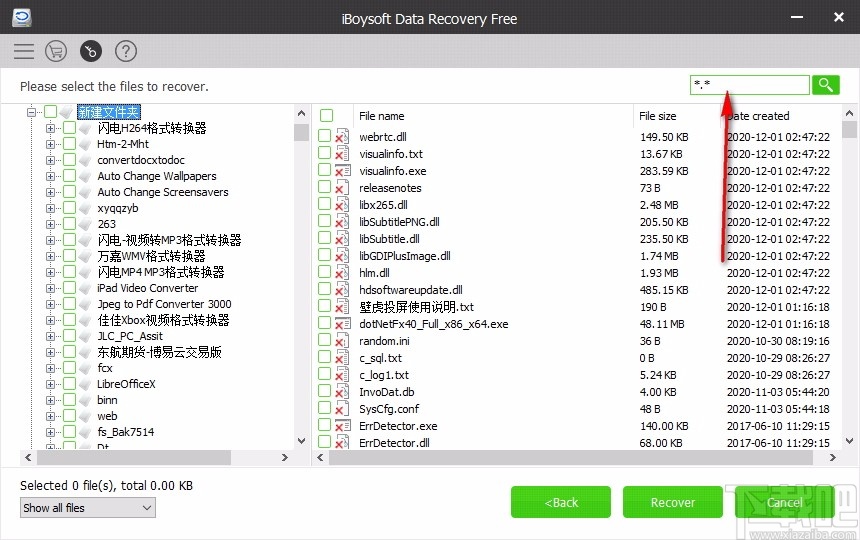Click folder icon of Htm-2-Mht
The width and height of the screenshot is (860, 540).
tap(85, 144)
